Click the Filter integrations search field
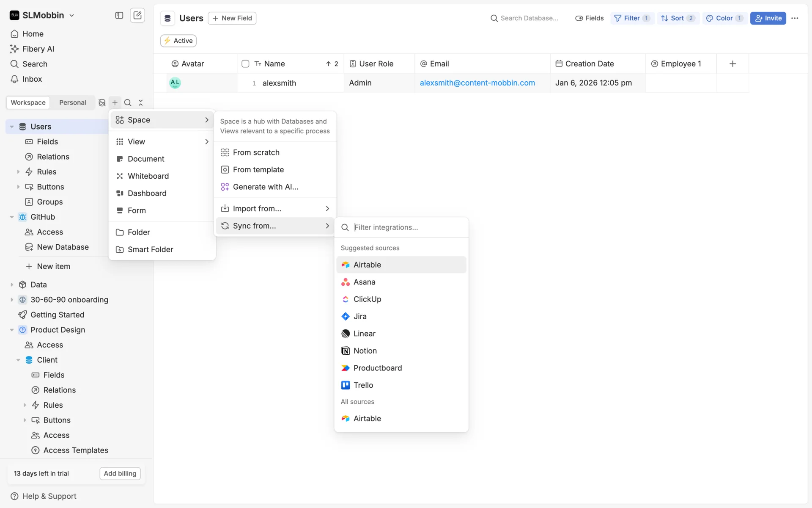 [406, 228]
